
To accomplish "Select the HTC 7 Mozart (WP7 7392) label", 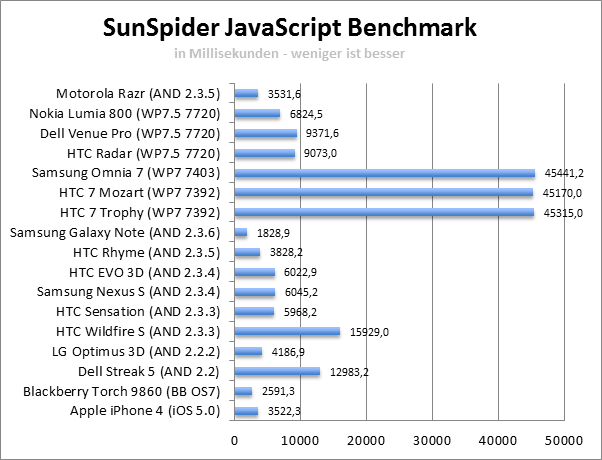I will click(140, 193).
